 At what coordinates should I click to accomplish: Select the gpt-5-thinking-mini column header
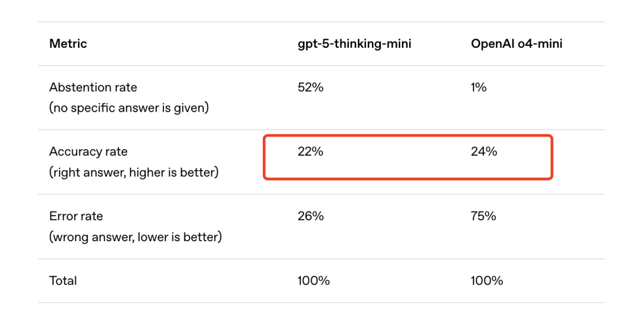[x=354, y=44]
